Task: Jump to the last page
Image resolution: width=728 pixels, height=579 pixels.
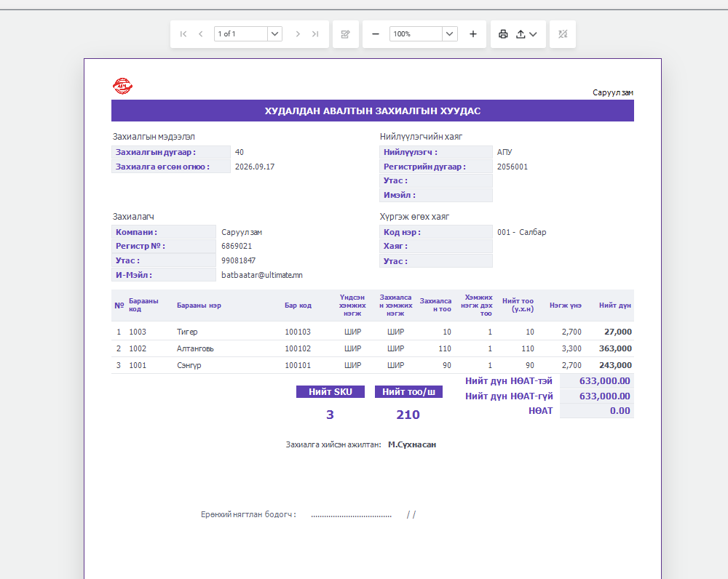Action: tap(315, 34)
